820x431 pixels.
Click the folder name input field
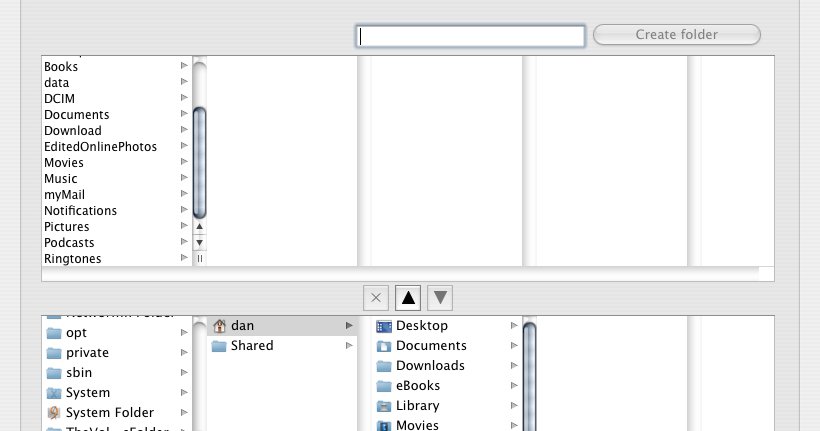click(470, 36)
